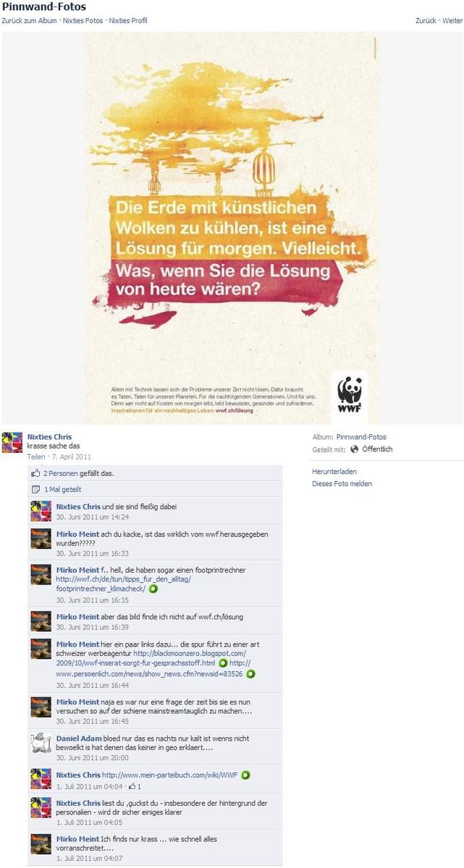Click the share note icon beside '1 Mal geteilt'
Screen dimensions: 464x868
pyautogui.click(x=35, y=490)
